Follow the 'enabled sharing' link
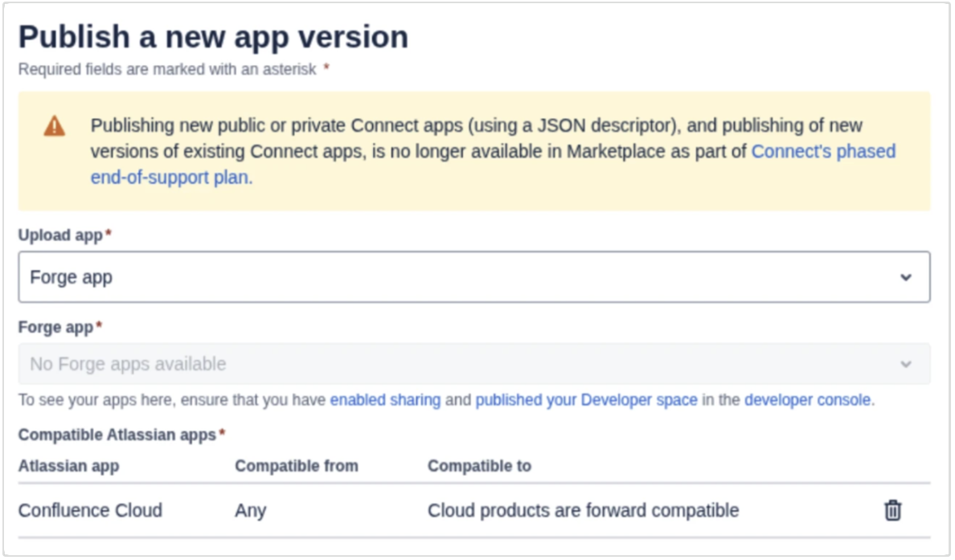 (x=385, y=400)
